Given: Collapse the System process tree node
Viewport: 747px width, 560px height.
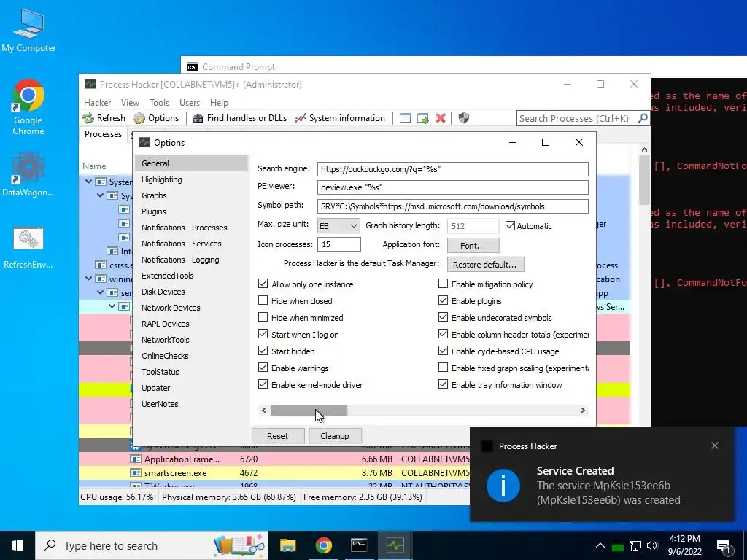Looking at the screenshot, I should click(88, 182).
